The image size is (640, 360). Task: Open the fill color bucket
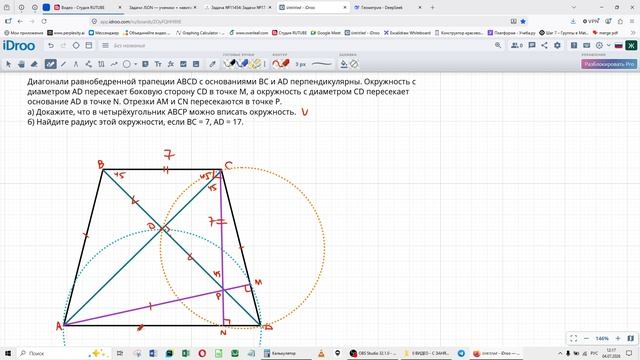coord(344,64)
